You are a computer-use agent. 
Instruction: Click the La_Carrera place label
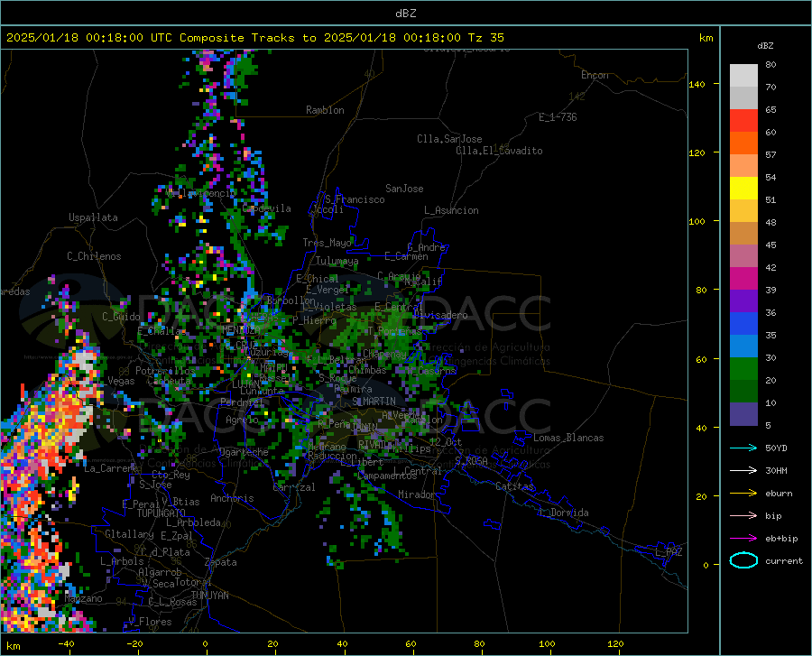click(110, 468)
